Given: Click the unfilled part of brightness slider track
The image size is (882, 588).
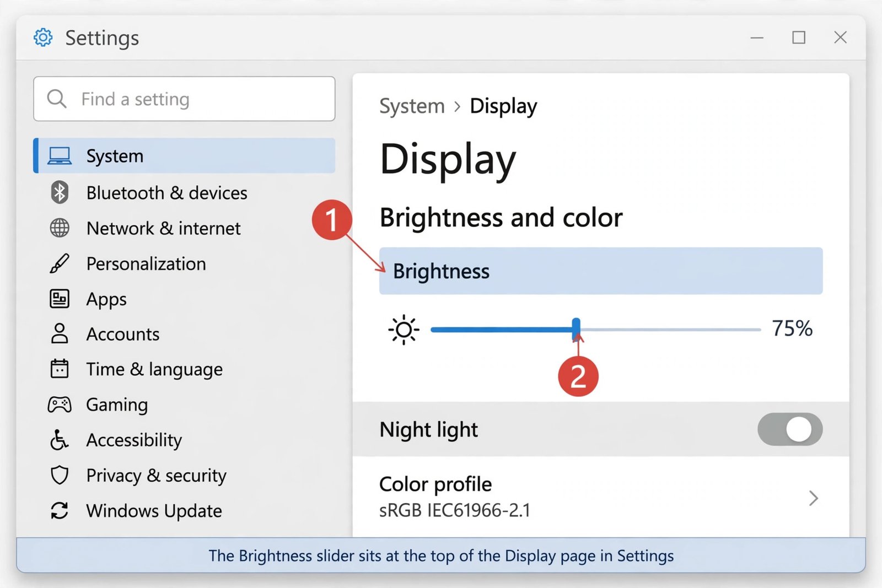Looking at the screenshot, I should [x=670, y=330].
